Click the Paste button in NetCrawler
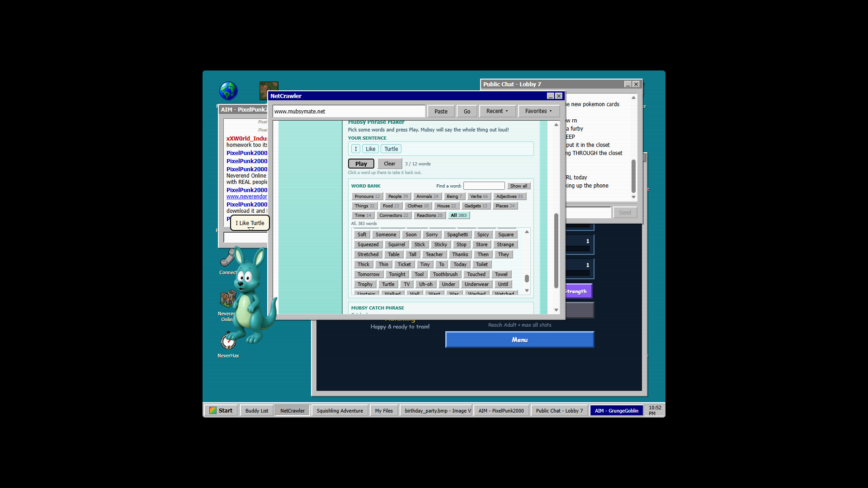The height and width of the screenshot is (488, 868). [x=441, y=111]
